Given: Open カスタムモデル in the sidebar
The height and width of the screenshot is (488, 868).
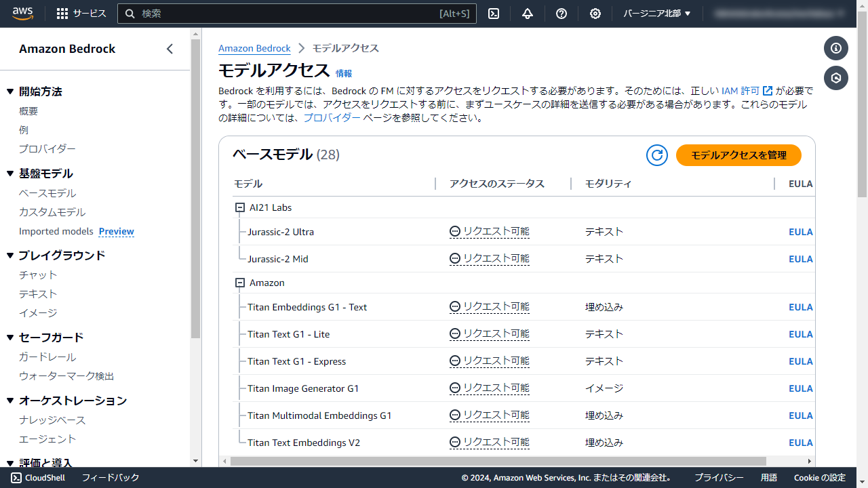Looking at the screenshot, I should 52,212.
